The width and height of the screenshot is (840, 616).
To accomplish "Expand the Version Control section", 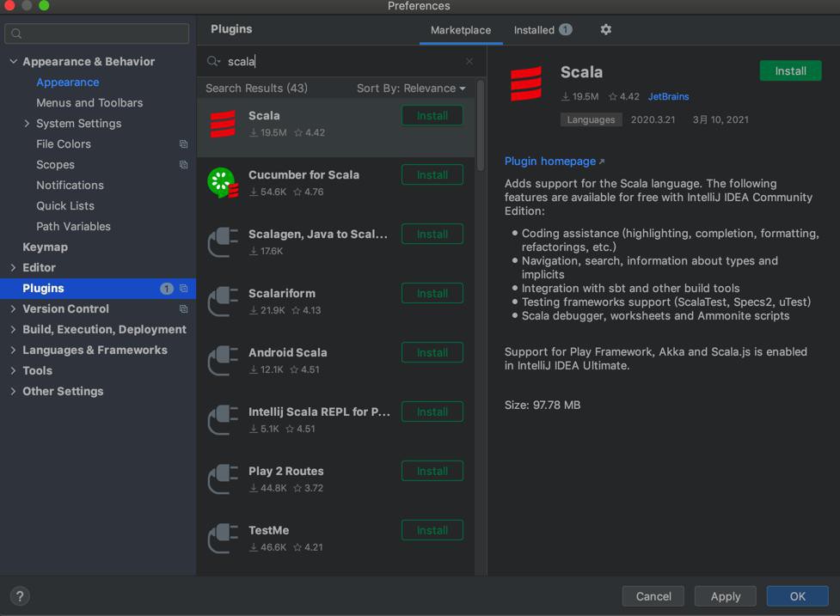I will (14, 308).
